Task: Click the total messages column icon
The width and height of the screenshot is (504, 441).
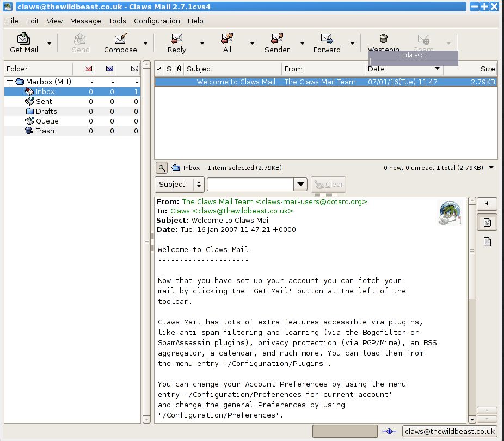Action: pyautogui.click(x=134, y=69)
